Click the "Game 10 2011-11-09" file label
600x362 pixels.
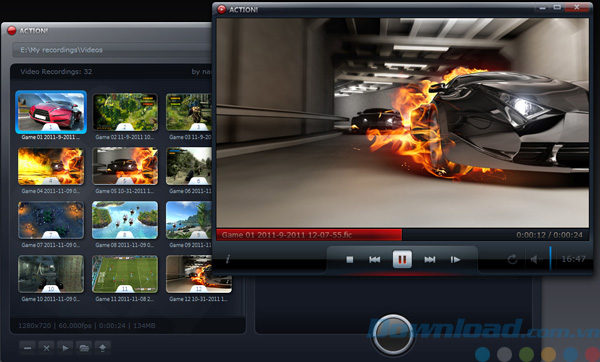tap(51, 299)
